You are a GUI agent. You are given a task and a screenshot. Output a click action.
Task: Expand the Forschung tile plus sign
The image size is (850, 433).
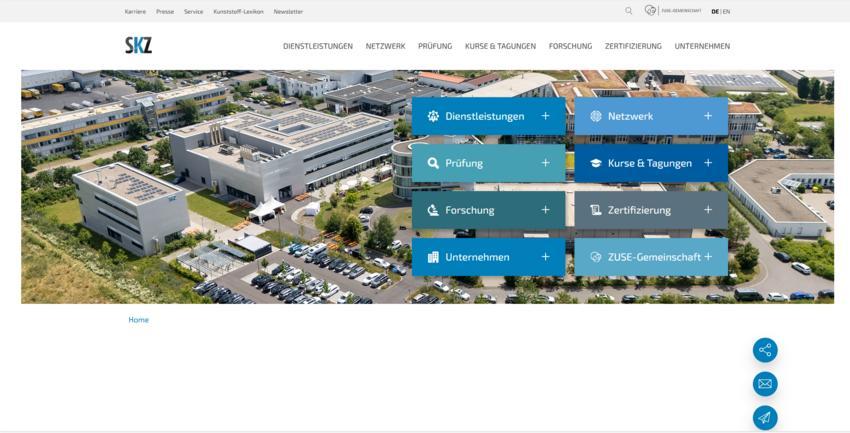[545, 210]
